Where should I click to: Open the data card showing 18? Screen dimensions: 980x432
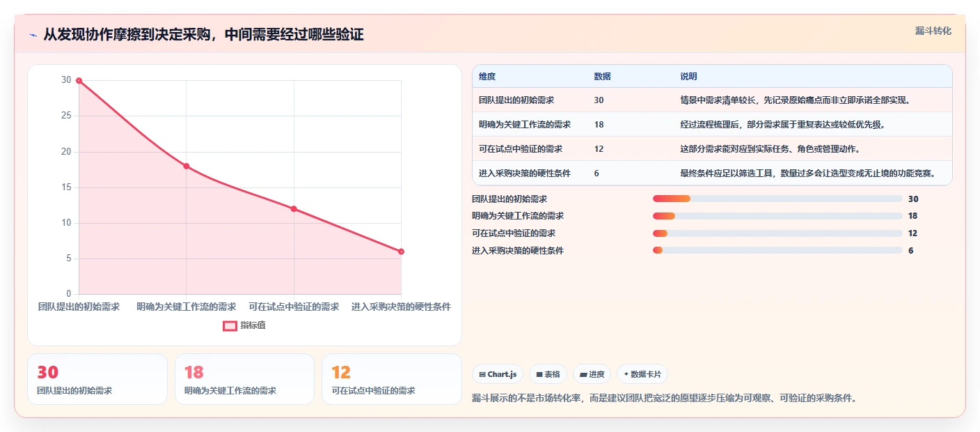(245, 379)
